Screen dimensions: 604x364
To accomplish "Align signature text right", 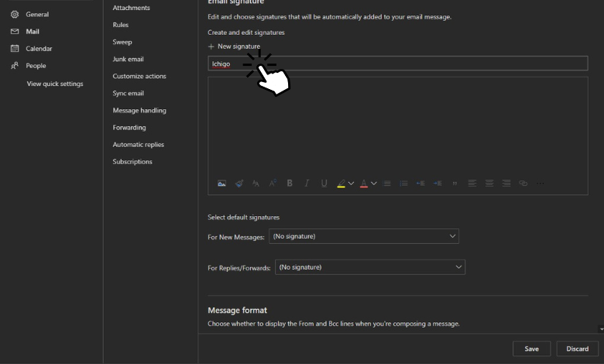I will [x=506, y=184].
